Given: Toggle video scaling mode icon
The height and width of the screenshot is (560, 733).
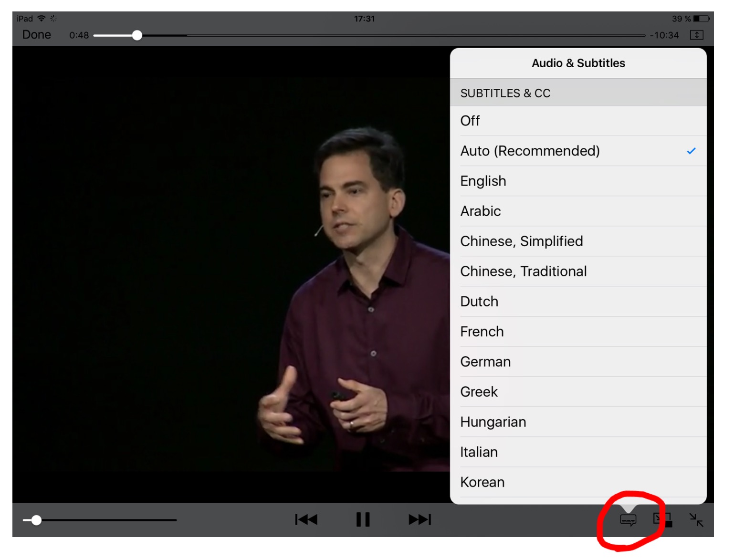Looking at the screenshot, I should pos(696,35).
